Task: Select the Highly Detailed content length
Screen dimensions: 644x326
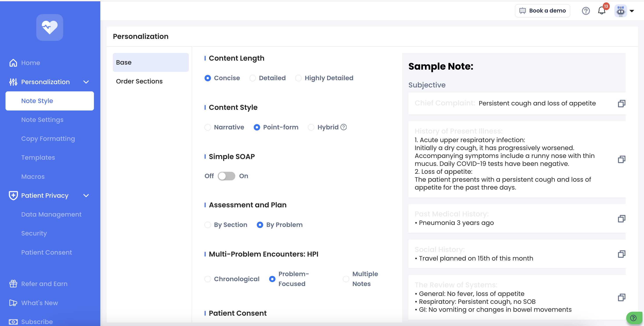Action: pyautogui.click(x=298, y=78)
